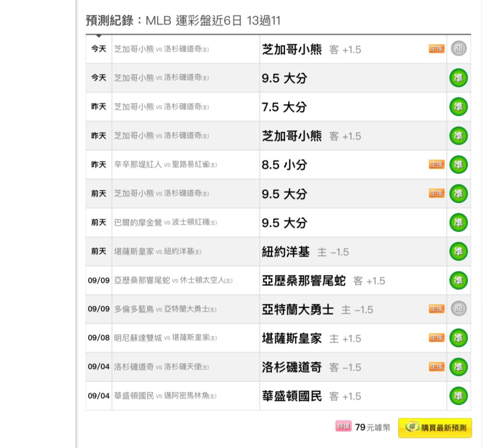487x448 pixels.
Task: Click the green 準 icon for today's 9.5 大分
Action: click(x=459, y=78)
